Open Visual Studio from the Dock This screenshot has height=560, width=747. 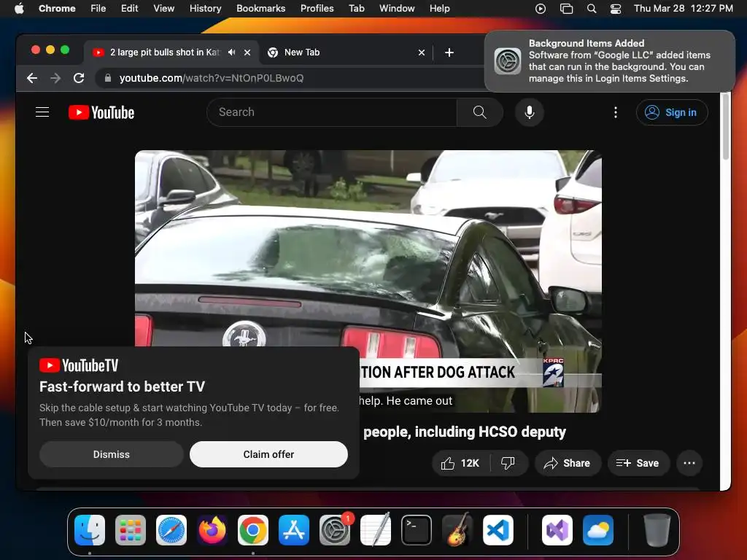click(x=557, y=530)
